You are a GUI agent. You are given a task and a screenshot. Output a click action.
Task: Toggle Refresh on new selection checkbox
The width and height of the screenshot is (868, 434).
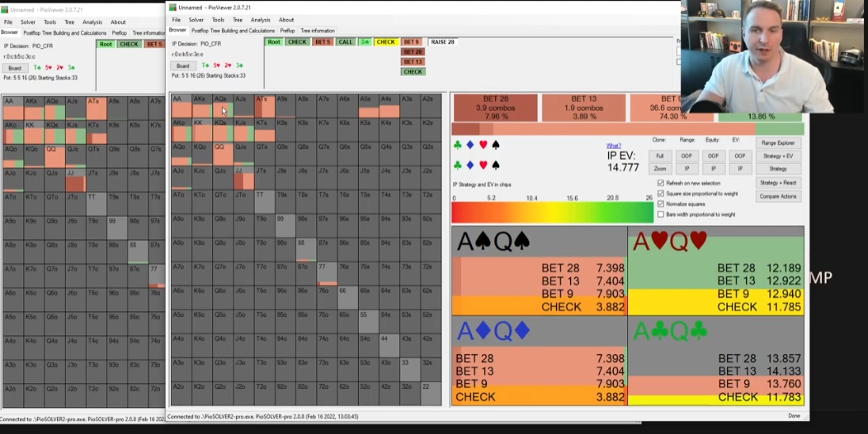[661, 183]
